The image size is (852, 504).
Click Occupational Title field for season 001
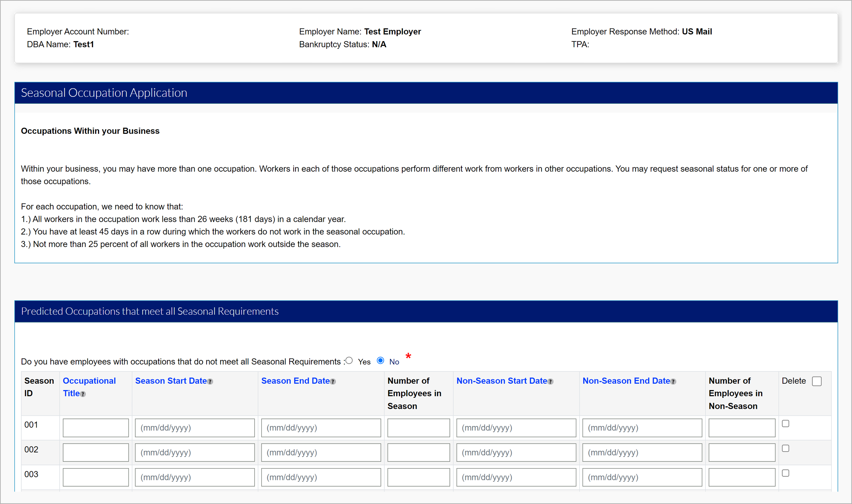pos(95,428)
